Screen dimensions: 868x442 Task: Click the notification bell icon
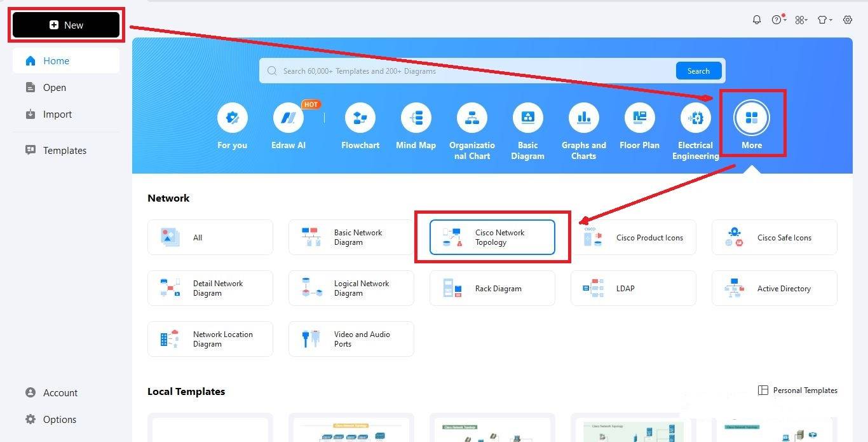click(757, 20)
